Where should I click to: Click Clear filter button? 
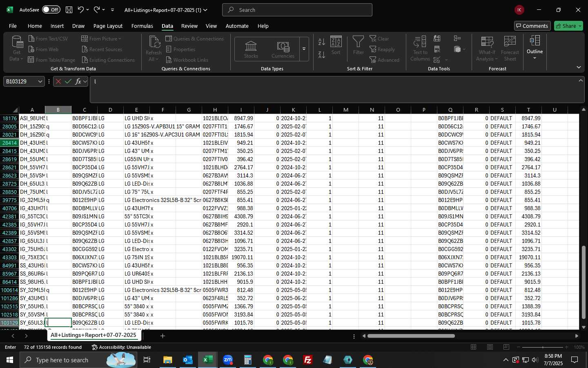[379, 38]
